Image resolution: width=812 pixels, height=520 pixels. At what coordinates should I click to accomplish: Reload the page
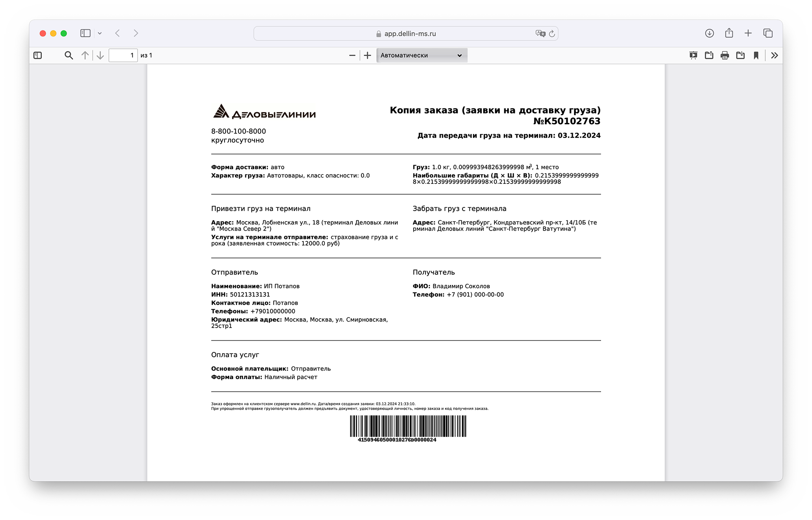point(552,34)
